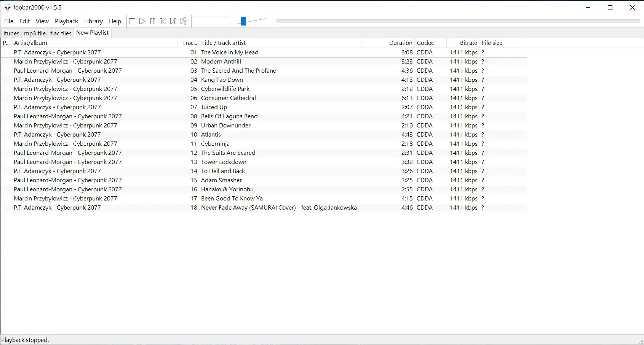Open the Playback menu
This screenshot has width=644, height=345.
(x=67, y=21)
